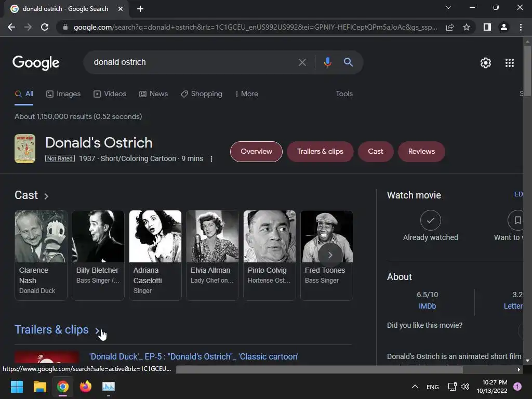Submit search with magnifier icon
Screen dimensions: 532x399
click(348, 62)
